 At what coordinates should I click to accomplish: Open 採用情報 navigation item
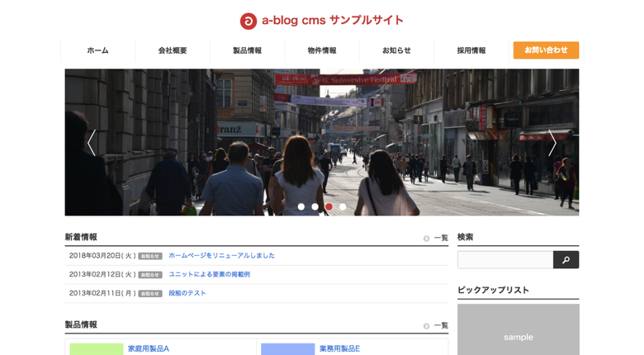coord(471,50)
